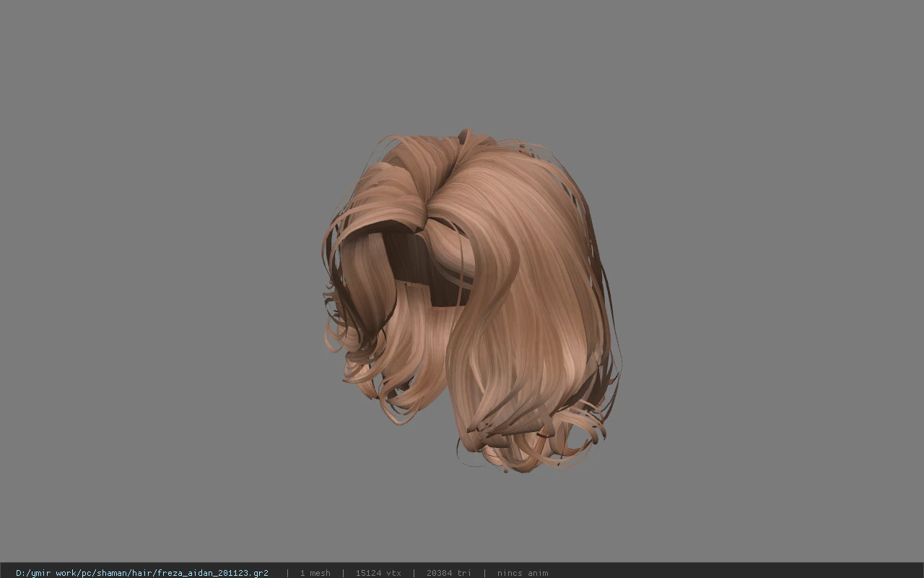Click the hair model in the viewport

point(471,300)
